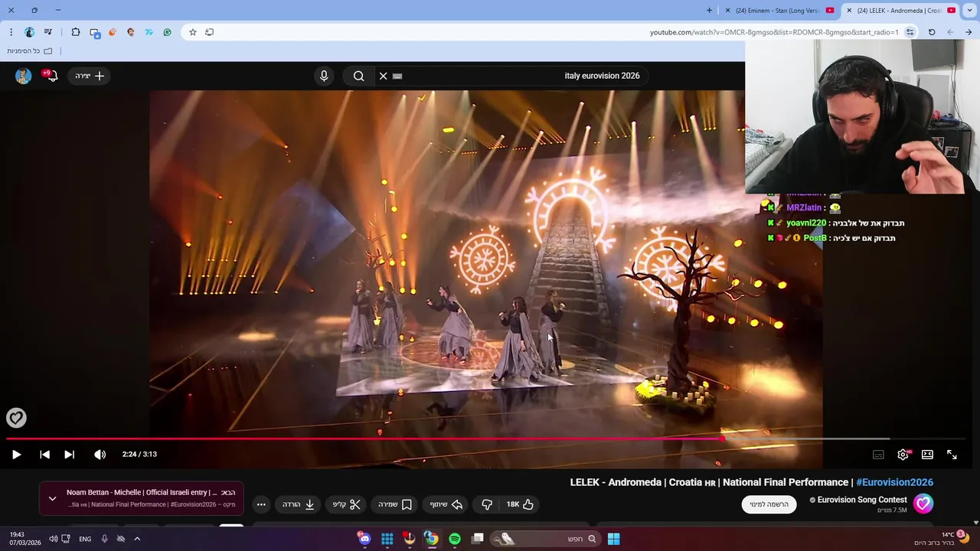
Task: Bookmark this page with star
Action: click(x=192, y=32)
